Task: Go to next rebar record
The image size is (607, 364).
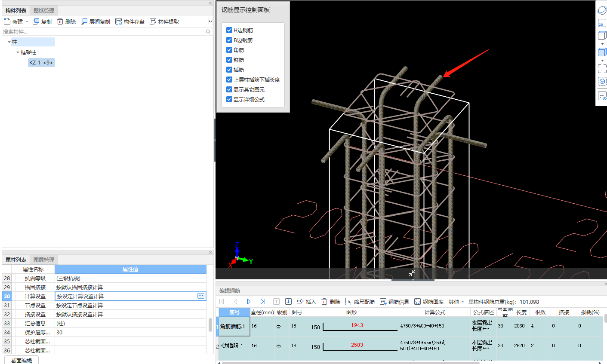Action: 249,302
